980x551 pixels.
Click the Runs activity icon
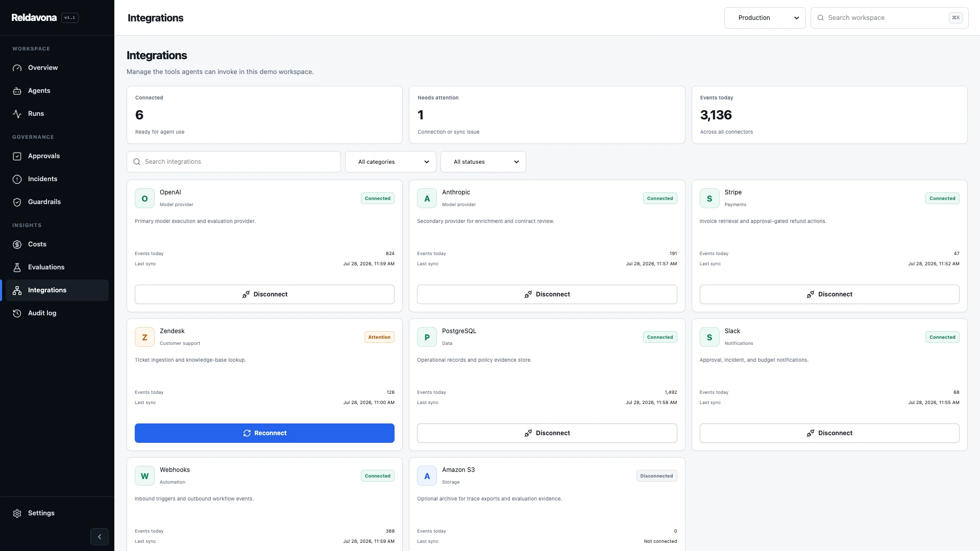point(17,114)
